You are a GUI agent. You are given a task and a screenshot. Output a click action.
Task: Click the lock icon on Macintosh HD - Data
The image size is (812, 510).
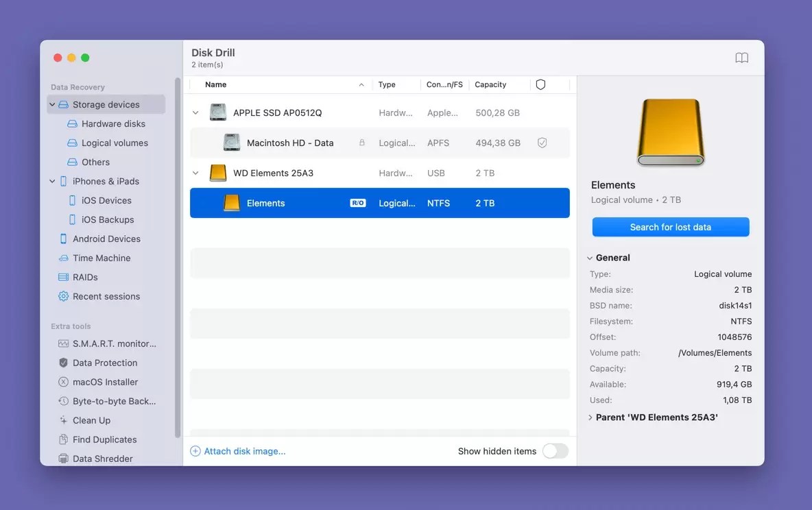(362, 143)
